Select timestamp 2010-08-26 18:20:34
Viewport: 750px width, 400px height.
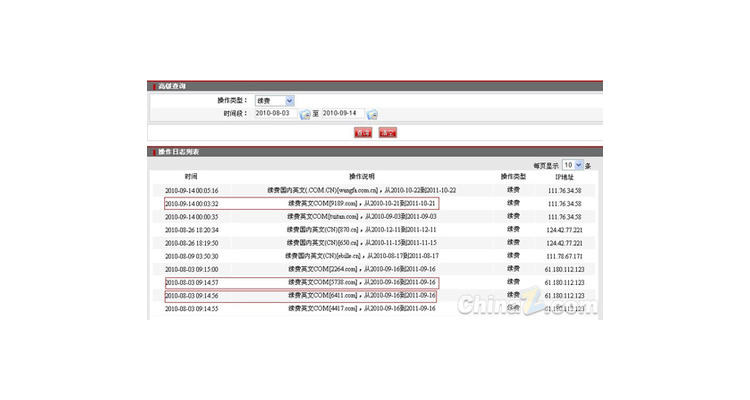point(192,230)
